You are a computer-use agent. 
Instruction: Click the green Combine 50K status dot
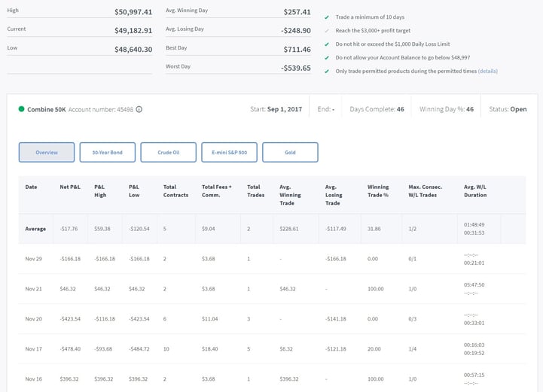[x=22, y=109]
